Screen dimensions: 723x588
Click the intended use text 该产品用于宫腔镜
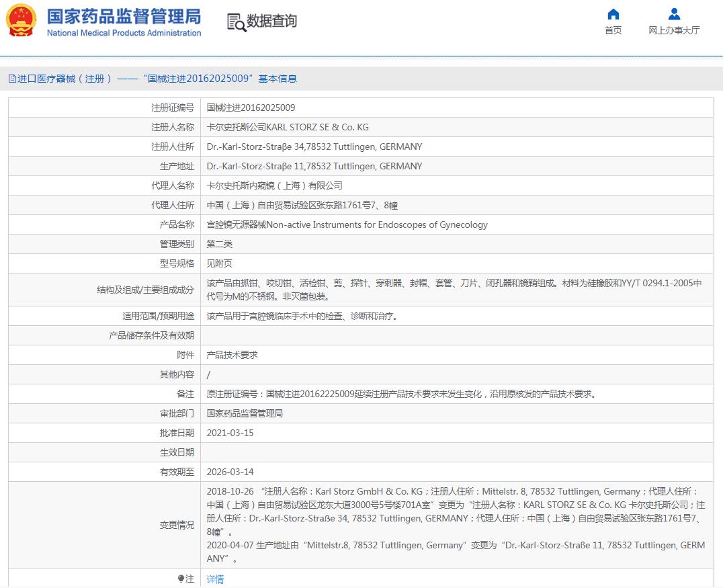click(302, 316)
